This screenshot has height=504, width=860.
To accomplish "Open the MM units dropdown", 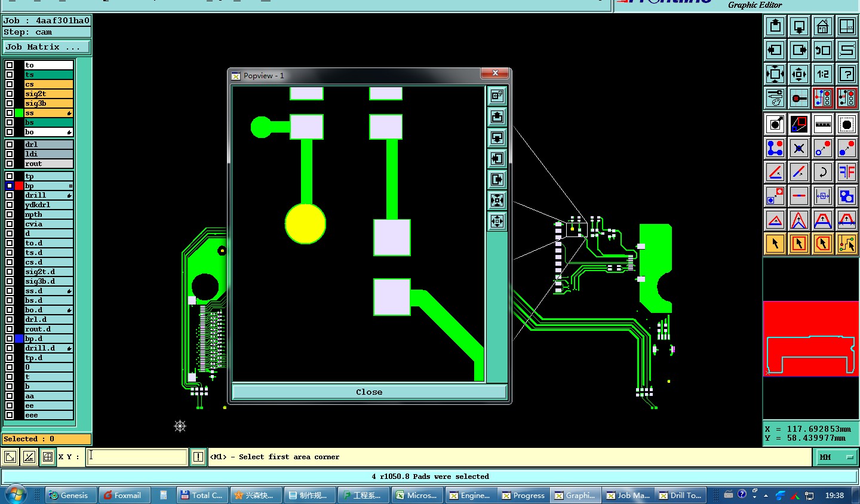I will click(836, 457).
